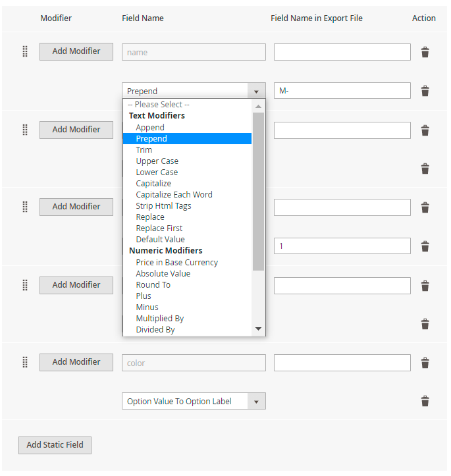Pick Strip Html Tags option
Screen dimensions: 451x476
pyautogui.click(x=163, y=206)
